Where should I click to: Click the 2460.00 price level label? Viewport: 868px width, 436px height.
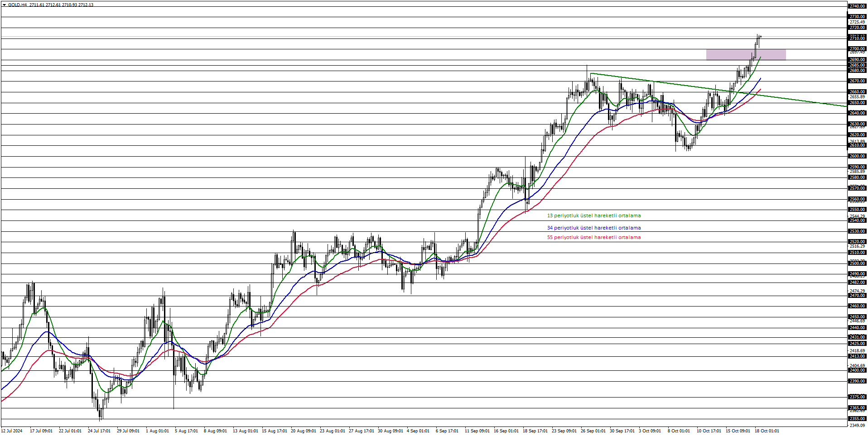point(857,306)
